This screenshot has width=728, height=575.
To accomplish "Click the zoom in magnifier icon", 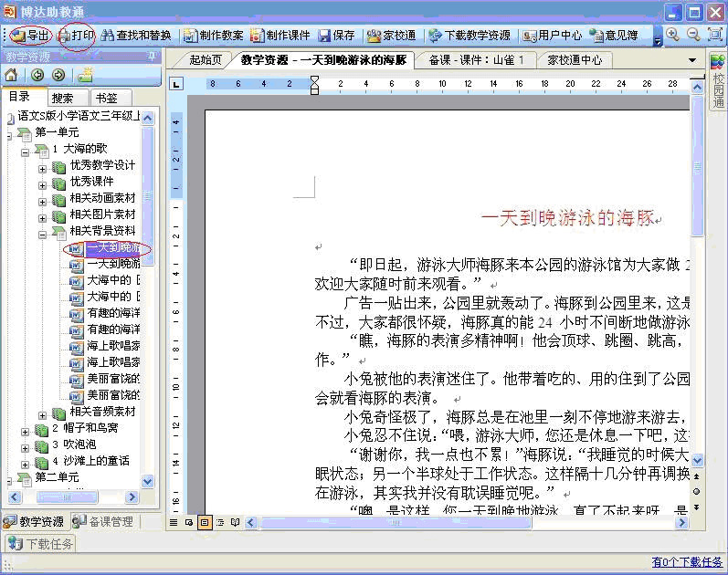I will tap(672, 35).
